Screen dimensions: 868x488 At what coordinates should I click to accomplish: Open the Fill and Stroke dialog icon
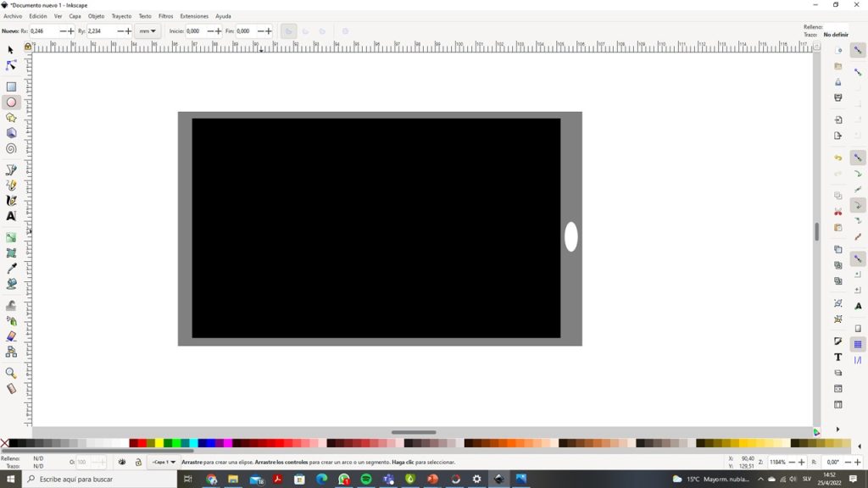(838, 341)
